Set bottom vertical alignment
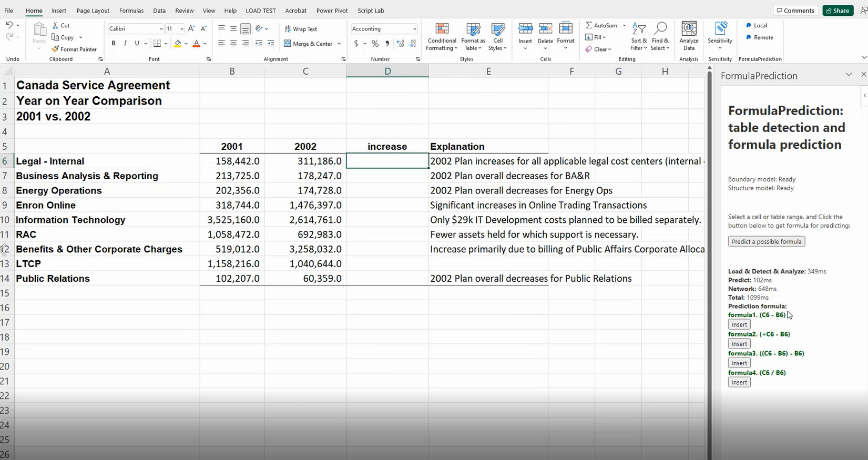 tap(246, 29)
